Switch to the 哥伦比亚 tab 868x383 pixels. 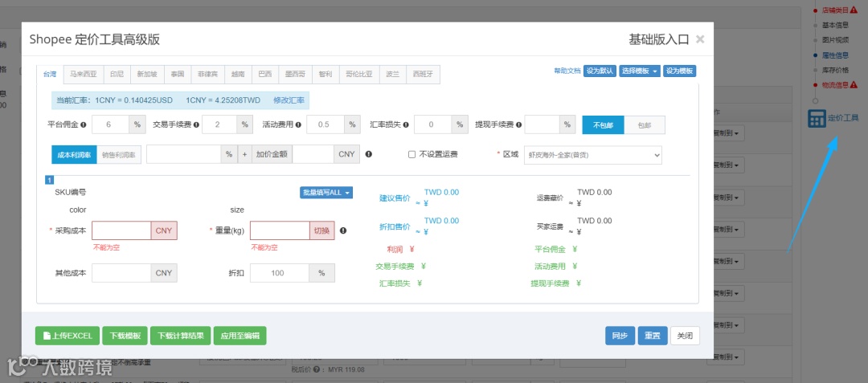[359, 74]
